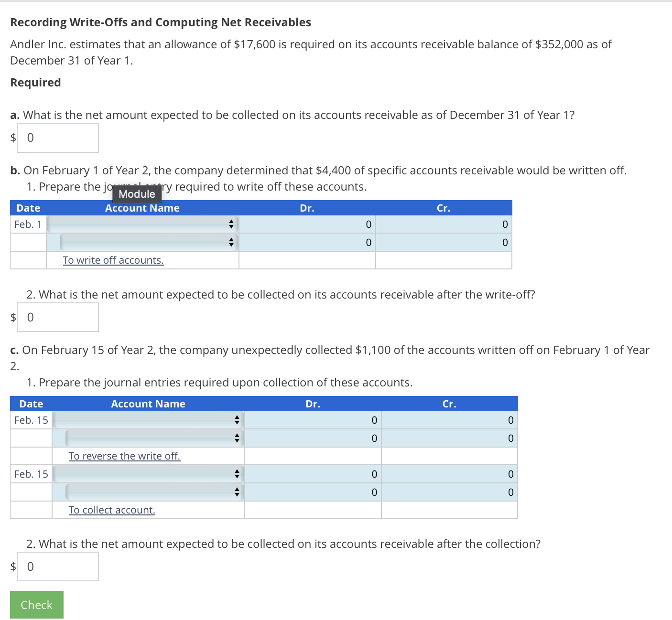
Task: Click the arrow selector icon in the first Feb. 15 row
Action: point(237,420)
